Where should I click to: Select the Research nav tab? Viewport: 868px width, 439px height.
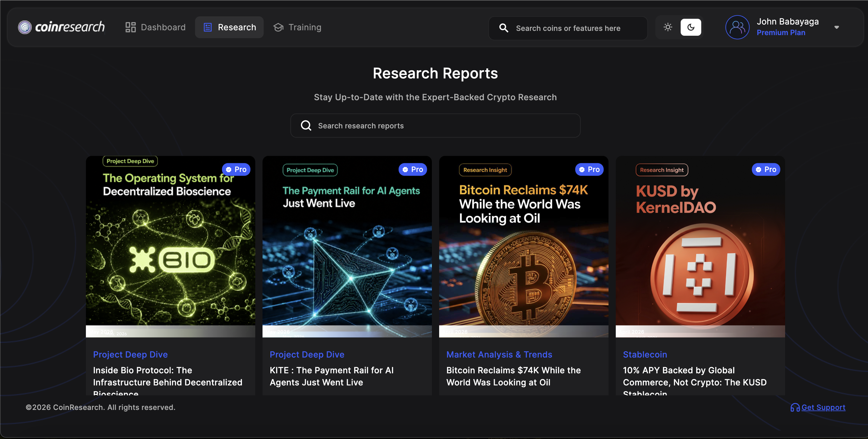(229, 27)
